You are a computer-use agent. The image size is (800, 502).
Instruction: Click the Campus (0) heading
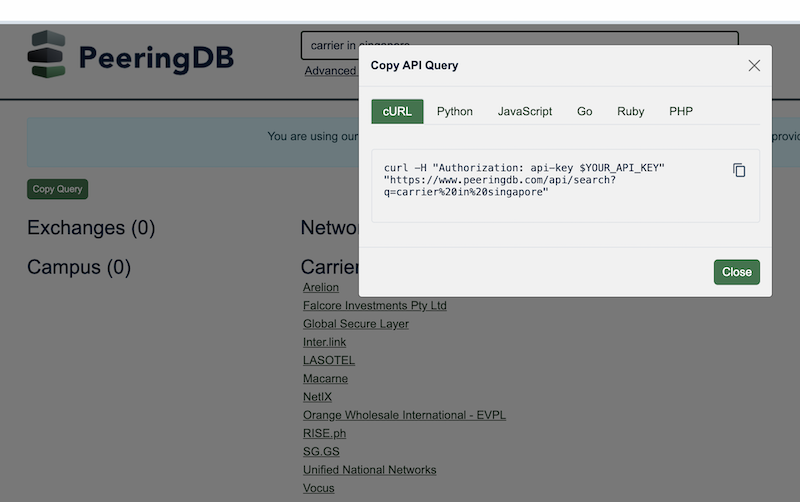79,267
